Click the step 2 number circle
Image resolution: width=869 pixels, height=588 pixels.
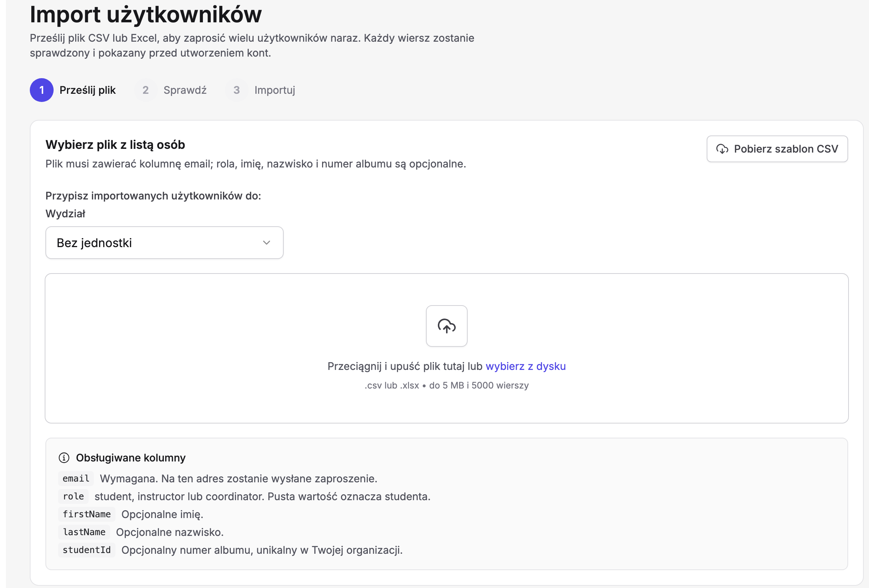pyautogui.click(x=146, y=90)
